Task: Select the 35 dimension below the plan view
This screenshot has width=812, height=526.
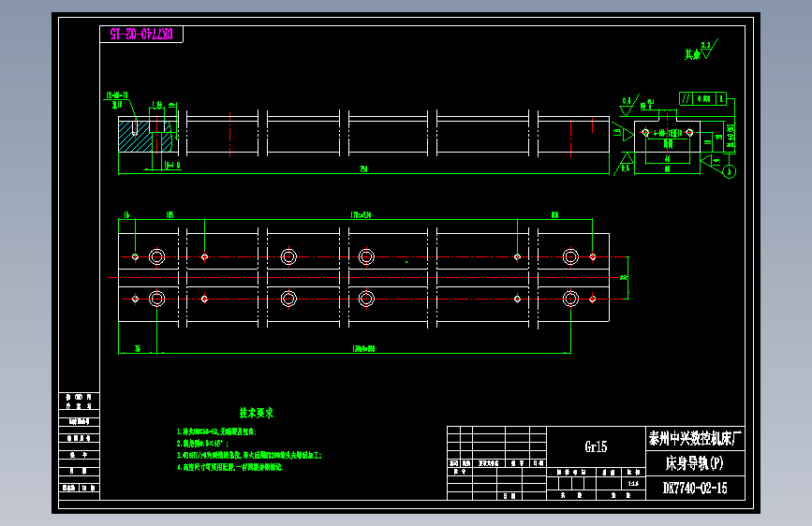Action: tap(138, 349)
